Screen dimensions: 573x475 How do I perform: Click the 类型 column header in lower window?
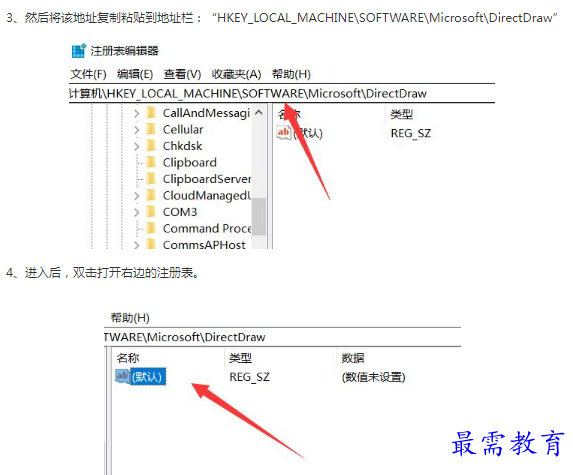click(x=240, y=358)
